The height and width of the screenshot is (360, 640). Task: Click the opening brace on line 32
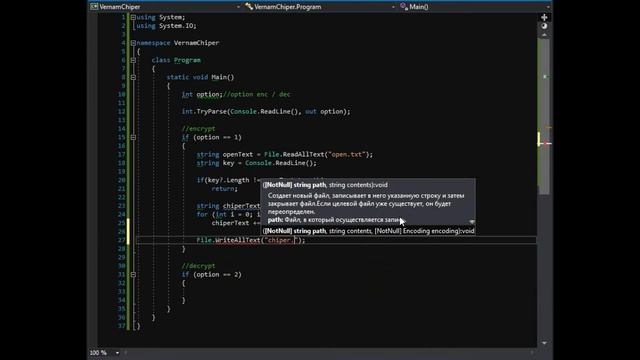[x=184, y=283]
